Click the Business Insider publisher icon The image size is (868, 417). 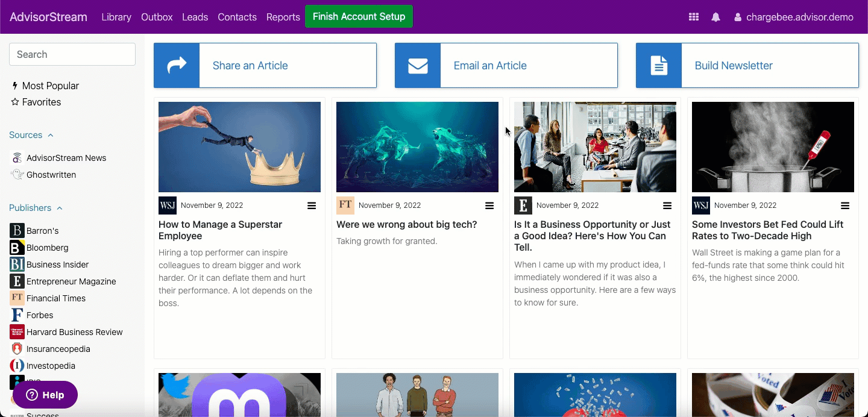click(17, 264)
